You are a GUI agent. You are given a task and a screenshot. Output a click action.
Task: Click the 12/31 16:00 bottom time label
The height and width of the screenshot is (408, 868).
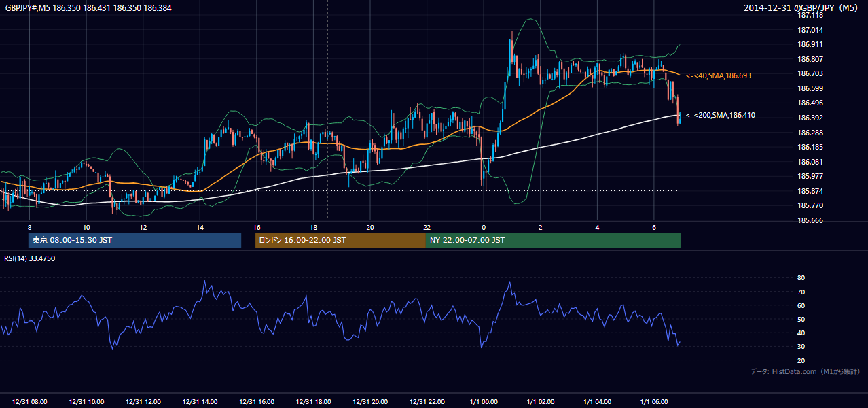(257, 402)
